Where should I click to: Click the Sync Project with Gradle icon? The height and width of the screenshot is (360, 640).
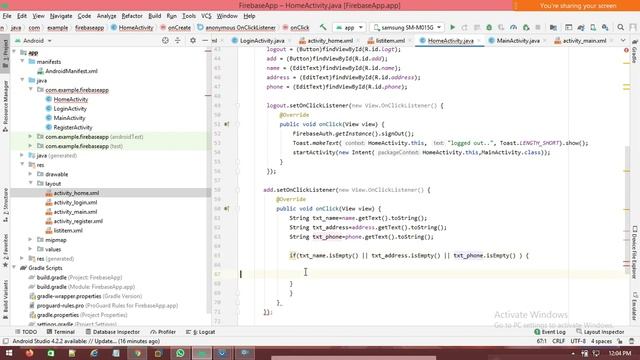pos(581,27)
